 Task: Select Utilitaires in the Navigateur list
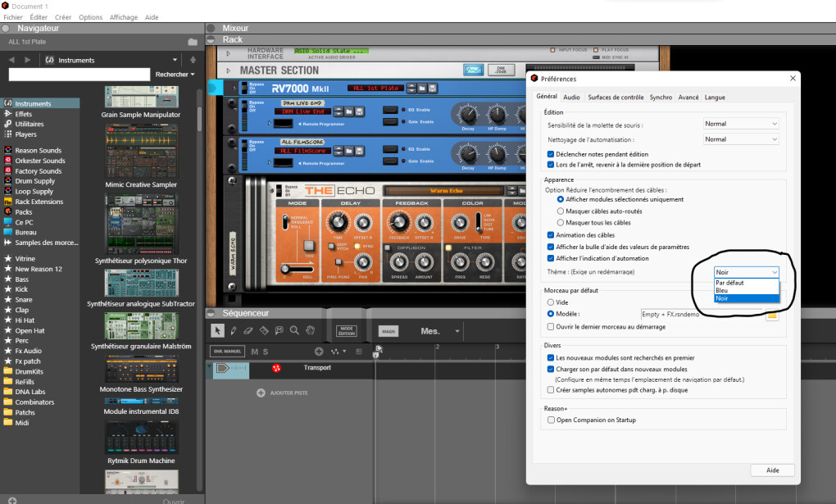(30, 125)
